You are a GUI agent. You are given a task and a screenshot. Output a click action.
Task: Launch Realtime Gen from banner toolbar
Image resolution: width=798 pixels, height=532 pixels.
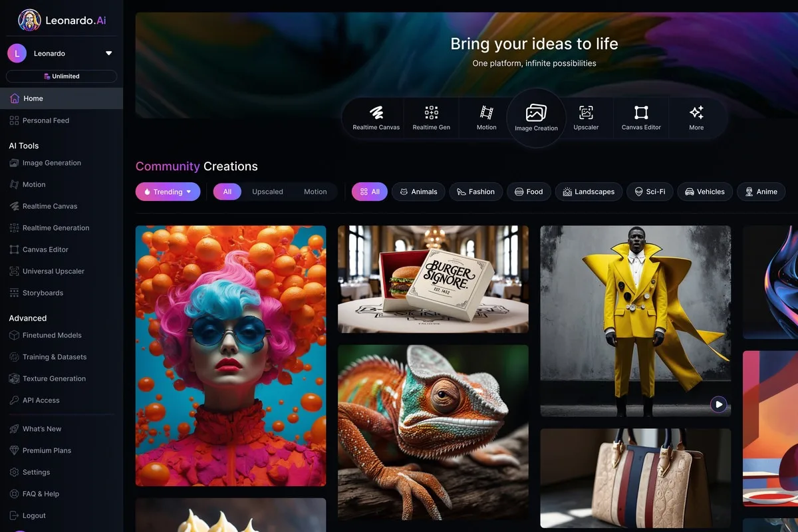[x=432, y=118]
